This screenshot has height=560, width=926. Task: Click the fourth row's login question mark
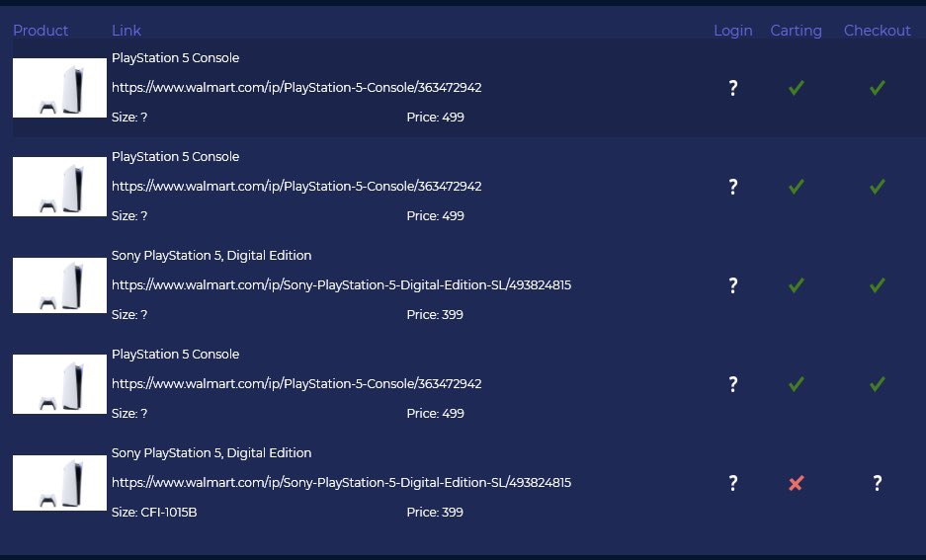click(733, 385)
